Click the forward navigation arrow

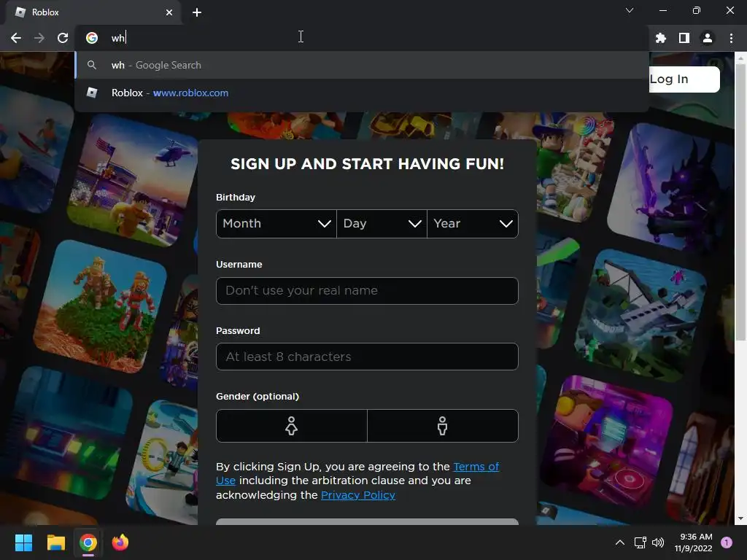[x=39, y=38]
